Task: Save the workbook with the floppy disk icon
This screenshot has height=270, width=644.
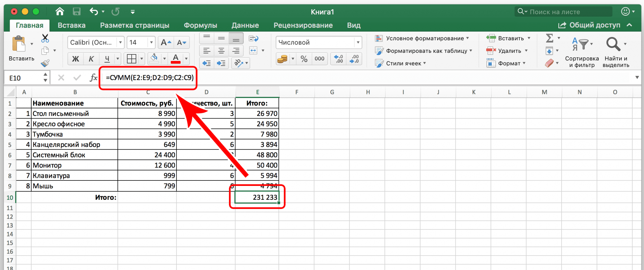Action: coord(77,12)
